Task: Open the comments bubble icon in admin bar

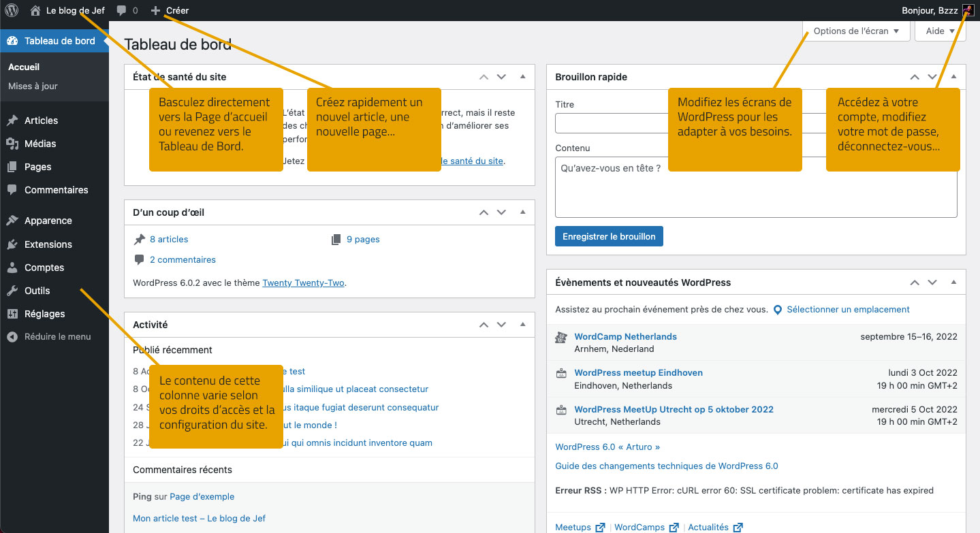Action: [x=121, y=10]
